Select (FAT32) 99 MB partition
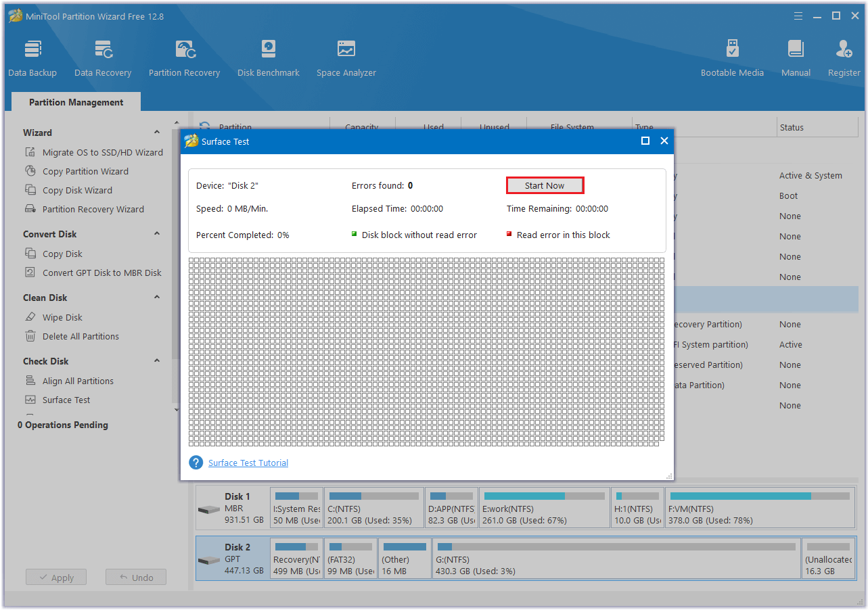The height and width of the screenshot is (610, 868). coord(350,559)
